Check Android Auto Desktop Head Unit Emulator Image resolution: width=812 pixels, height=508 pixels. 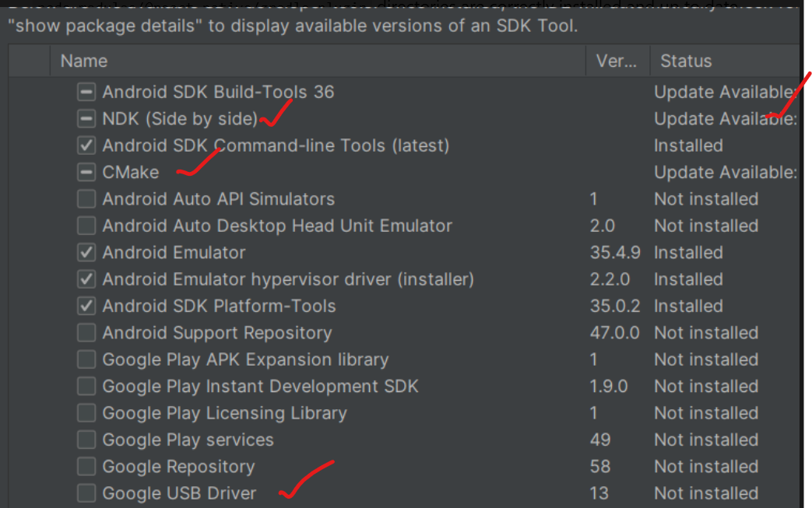(86, 226)
